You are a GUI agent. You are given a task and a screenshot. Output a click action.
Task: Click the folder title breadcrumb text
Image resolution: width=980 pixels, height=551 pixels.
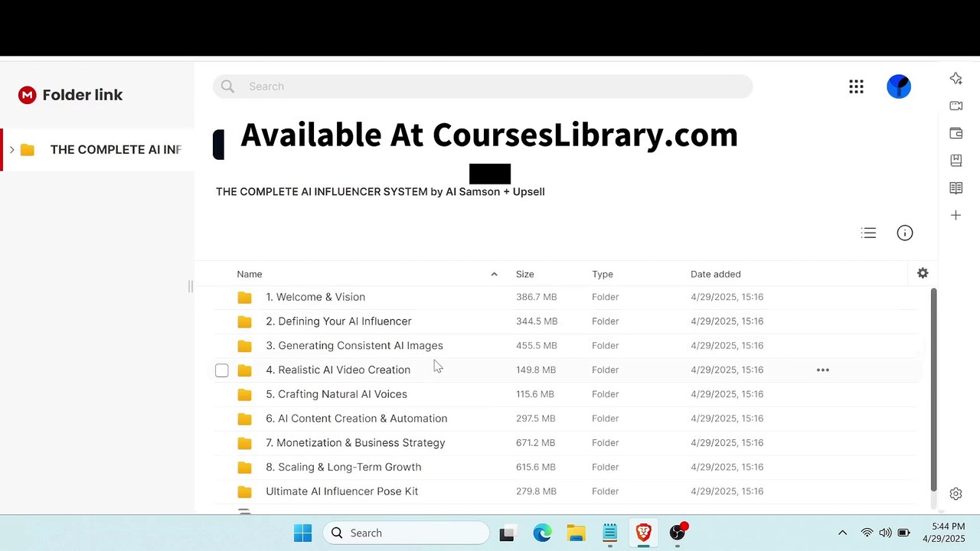(381, 191)
